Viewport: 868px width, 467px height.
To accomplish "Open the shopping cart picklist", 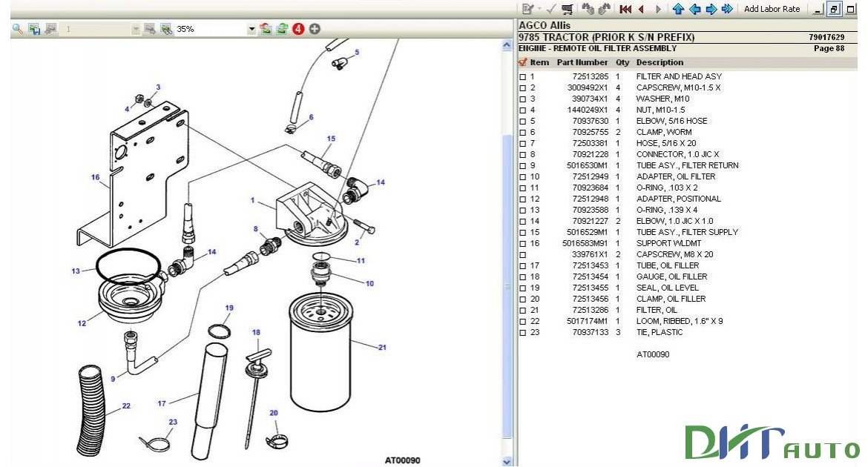I will [566, 9].
